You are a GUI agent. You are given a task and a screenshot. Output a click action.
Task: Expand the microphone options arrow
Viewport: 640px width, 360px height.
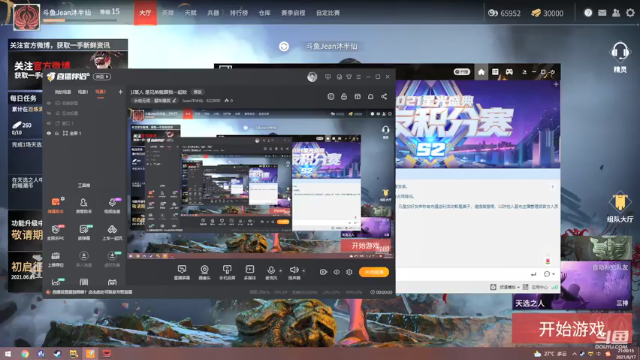281,270
